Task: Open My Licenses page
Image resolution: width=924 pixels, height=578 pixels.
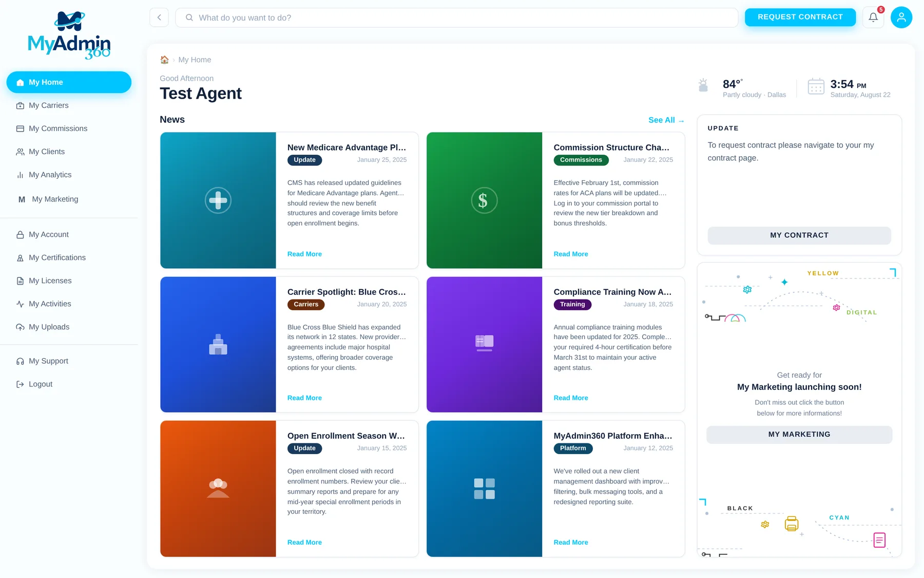Action: pyautogui.click(x=69, y=281)
